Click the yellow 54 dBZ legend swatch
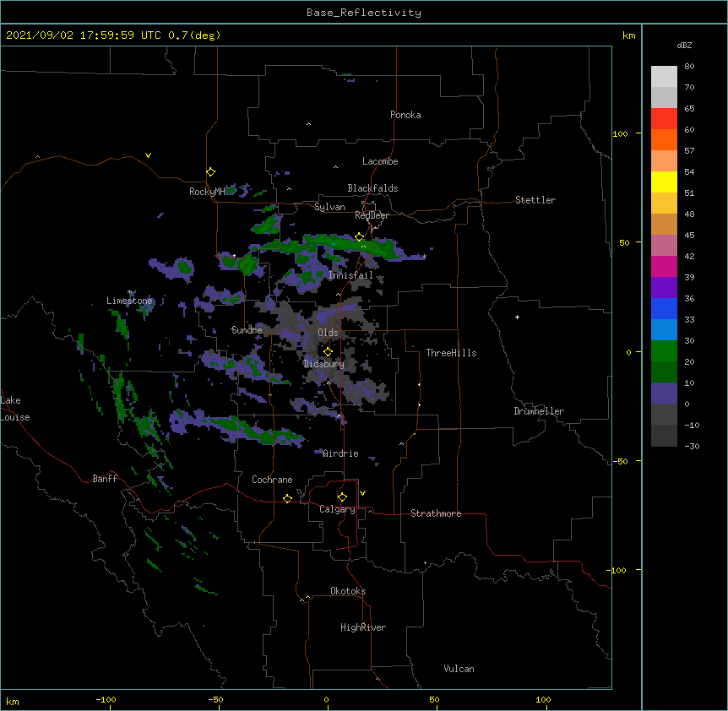Image resolution: width=728 pixels, height=711 pixels. 664,182
